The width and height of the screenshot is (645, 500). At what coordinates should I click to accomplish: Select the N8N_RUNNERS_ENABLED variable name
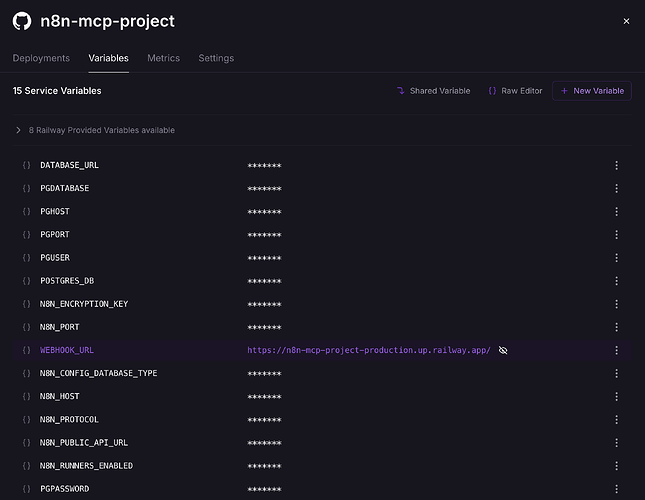click(86, 466)
